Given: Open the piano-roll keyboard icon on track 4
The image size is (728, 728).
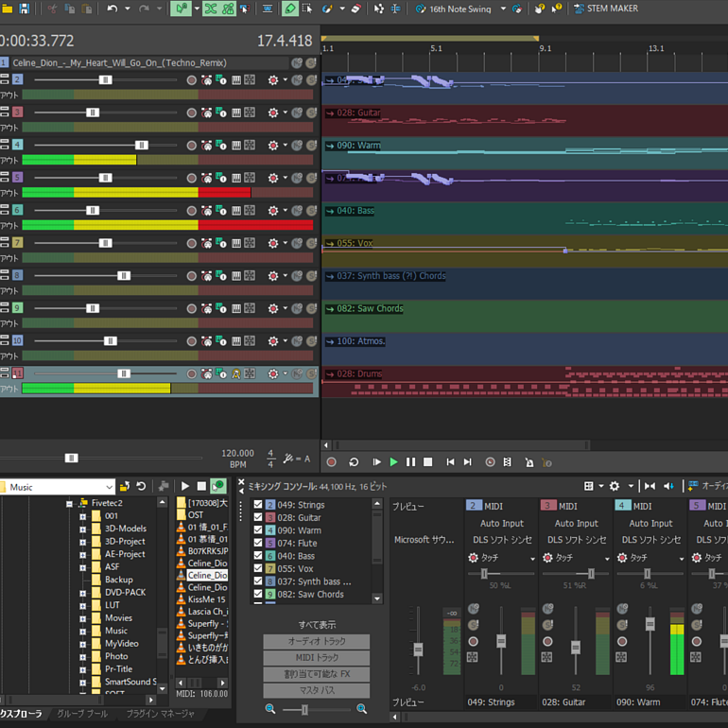Looking at the screenshot, I should pos(236,146).
